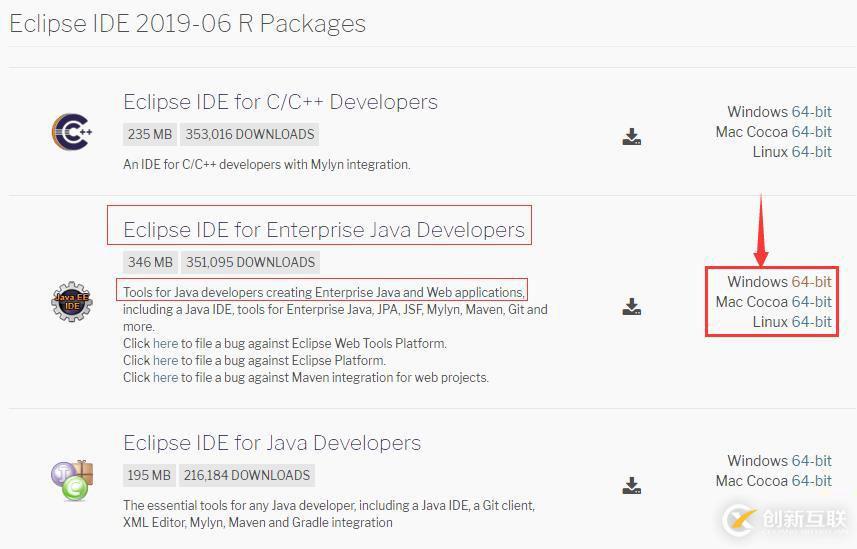This screenshot has width=857, height=549.
Task: Click download icon for Enterprise Java package
Action: pos(631,307)
